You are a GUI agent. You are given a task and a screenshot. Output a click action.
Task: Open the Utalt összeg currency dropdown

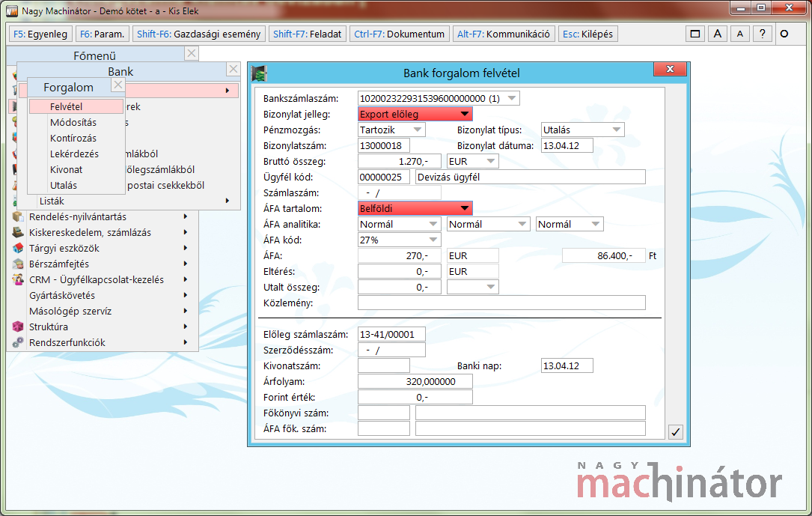click(490, 287)
